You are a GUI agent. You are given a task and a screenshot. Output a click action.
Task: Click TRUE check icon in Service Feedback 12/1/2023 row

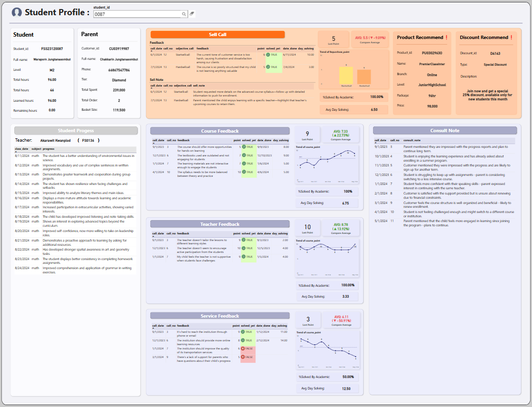(243, 340)
